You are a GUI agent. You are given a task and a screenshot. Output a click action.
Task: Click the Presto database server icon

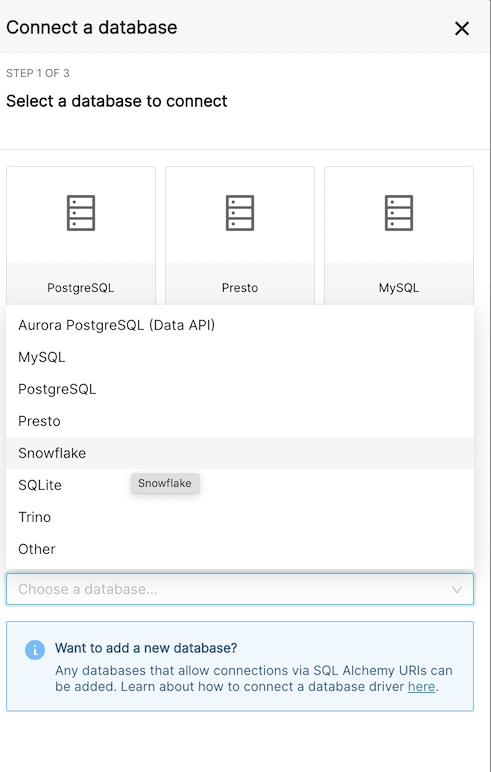tap(240, 213)
